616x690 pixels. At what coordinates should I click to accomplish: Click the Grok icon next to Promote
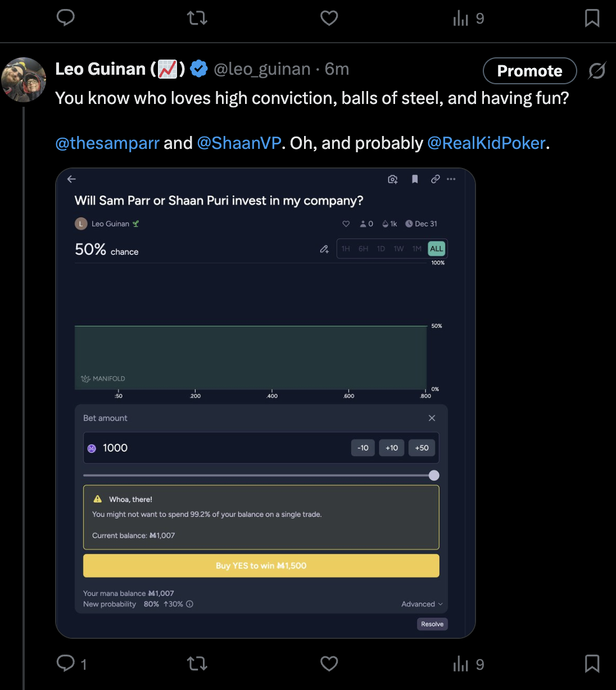tap(597, 71)
